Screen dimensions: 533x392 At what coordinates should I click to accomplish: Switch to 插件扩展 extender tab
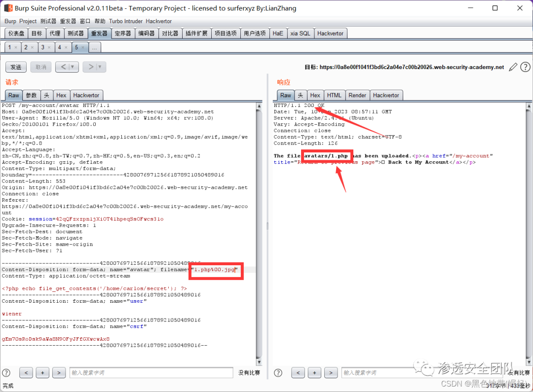coord(196,34)
